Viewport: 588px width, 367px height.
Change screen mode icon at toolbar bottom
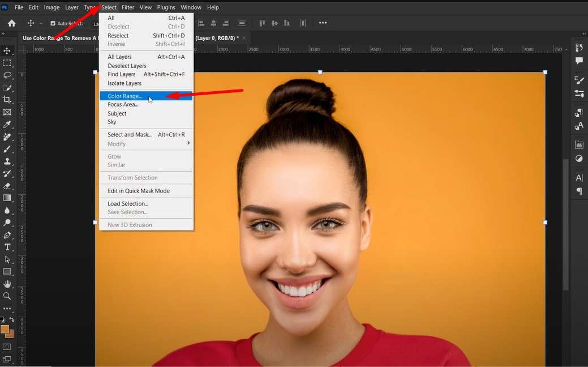(x=7, y=359)
